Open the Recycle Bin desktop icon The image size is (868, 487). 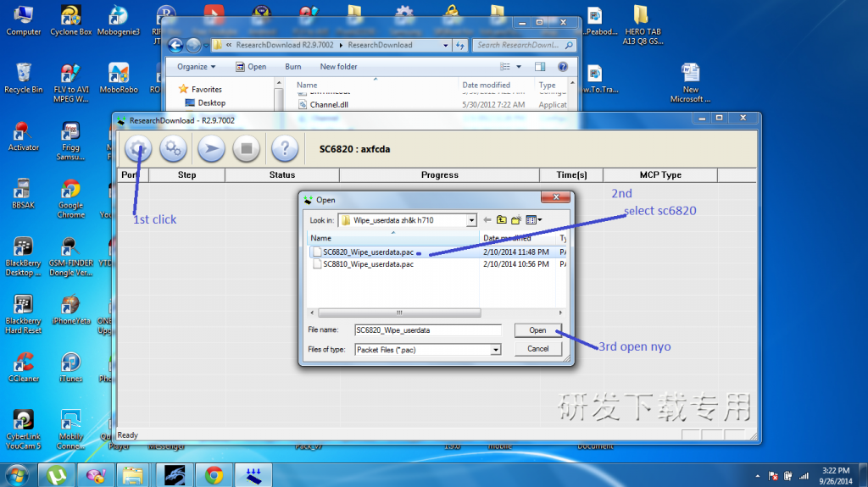(23, 78)
